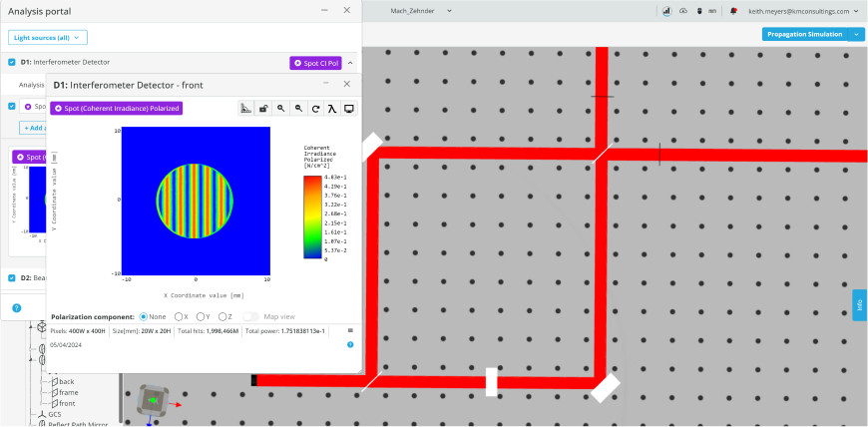The width and height of the screenshot is (868, 427).
Task: Minimize the D1 detector front window
Action: click(326, 84)
